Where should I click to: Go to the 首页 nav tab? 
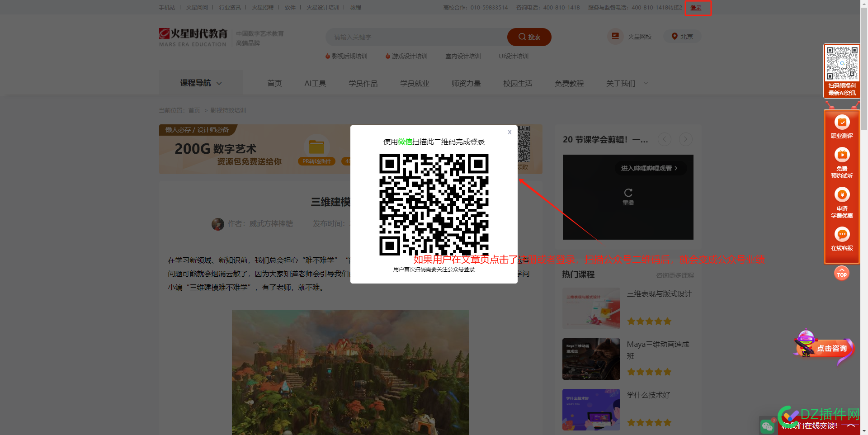[274, 83]
